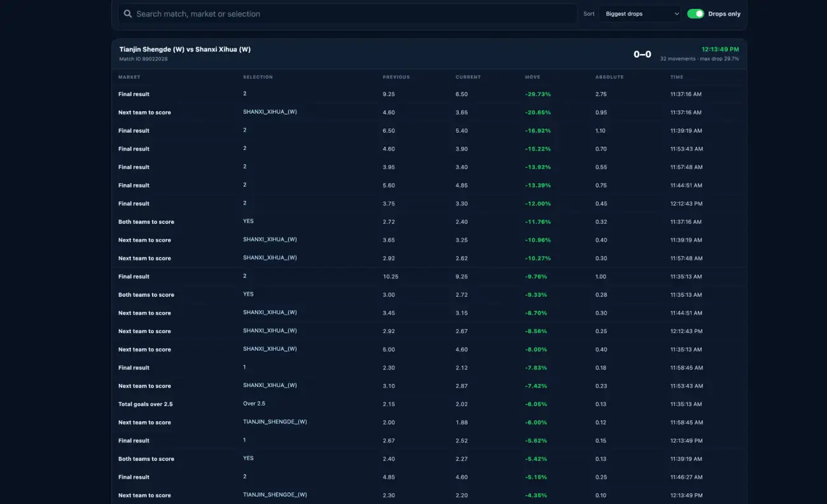Click the -13.92% move value
The width and height of the screenshot is (827, 504).
tap(538, 167)
